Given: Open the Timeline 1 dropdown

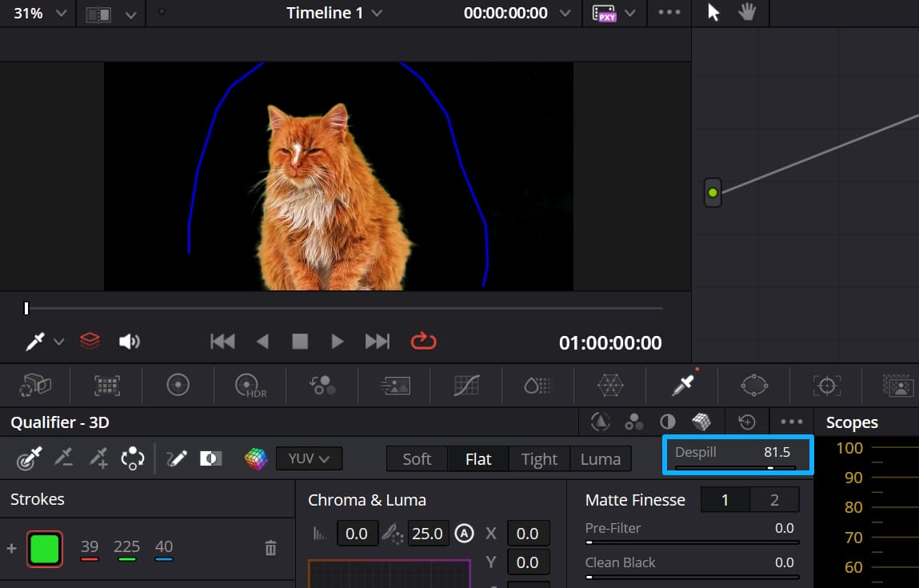Looking at the screenshot, I should [x=334, y=12].
